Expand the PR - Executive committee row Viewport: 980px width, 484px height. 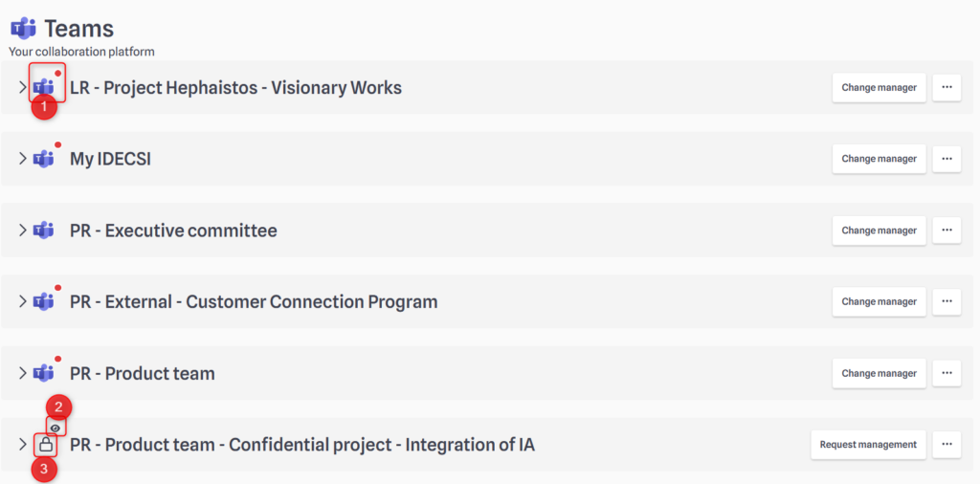[x=23, y=231]
